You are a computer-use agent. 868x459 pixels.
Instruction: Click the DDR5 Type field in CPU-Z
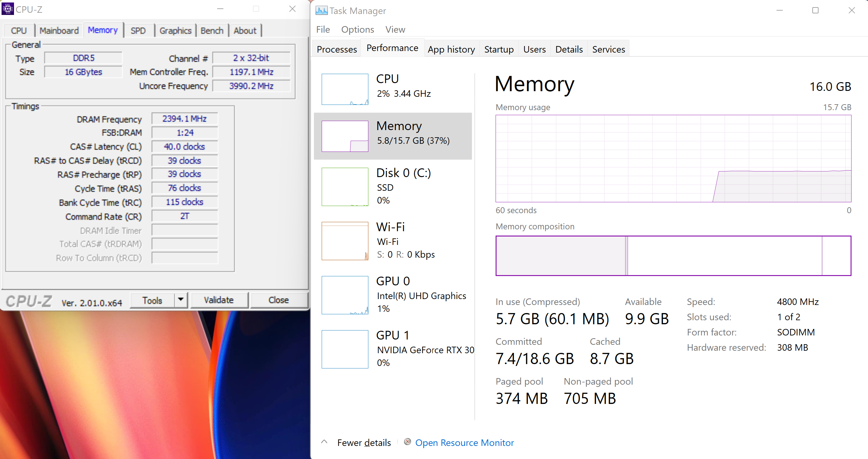[x=84, y=58]
